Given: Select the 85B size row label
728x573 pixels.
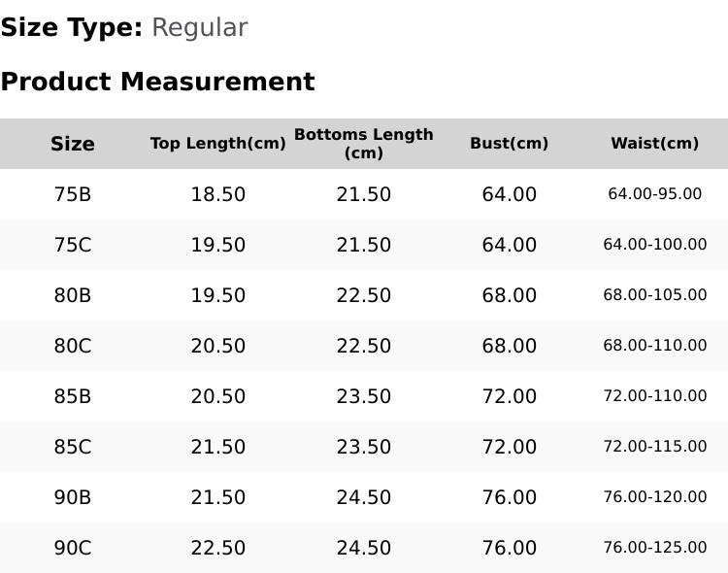Looking at the screenshot, I should point(73,396).
